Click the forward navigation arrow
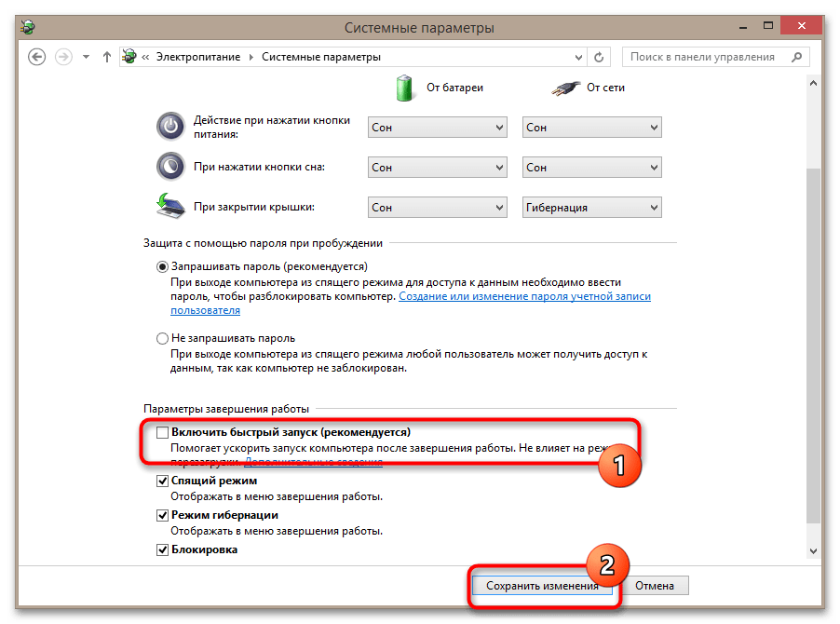This screenshot has width=840, height=624. pyautogui.click(x=63, y=57)
